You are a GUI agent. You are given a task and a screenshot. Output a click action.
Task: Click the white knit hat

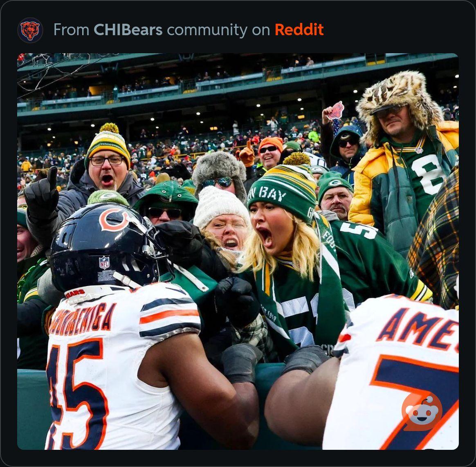[220, 206]
